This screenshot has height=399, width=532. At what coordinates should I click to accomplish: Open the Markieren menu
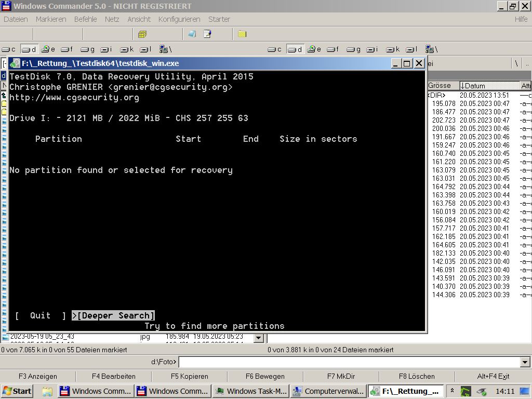(x=51, y=19)
